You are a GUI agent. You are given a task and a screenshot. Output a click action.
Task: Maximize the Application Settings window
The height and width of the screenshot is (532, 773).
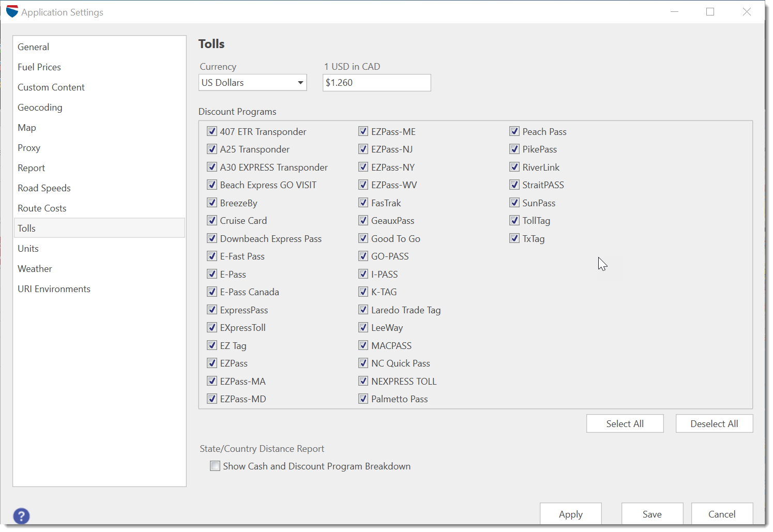(710, 11)
